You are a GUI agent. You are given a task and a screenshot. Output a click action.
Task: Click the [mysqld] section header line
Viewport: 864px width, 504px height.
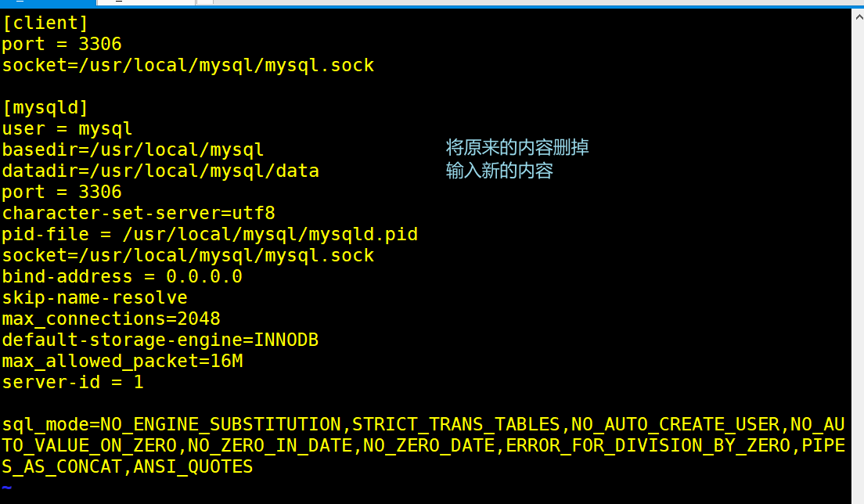click(45, 107)
